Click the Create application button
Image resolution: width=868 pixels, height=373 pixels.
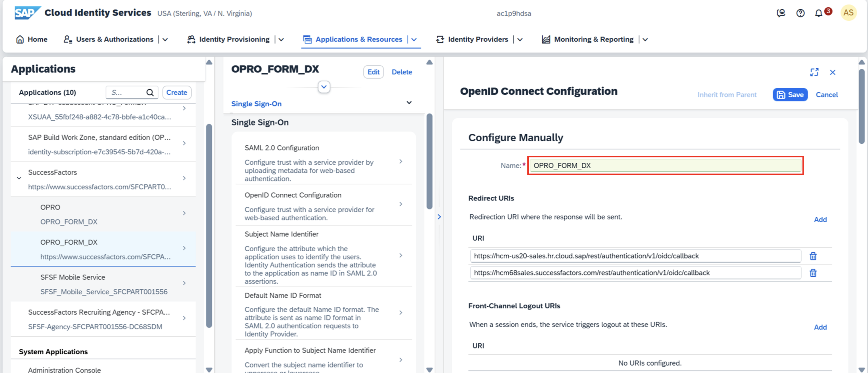click(x=176, y=92)
